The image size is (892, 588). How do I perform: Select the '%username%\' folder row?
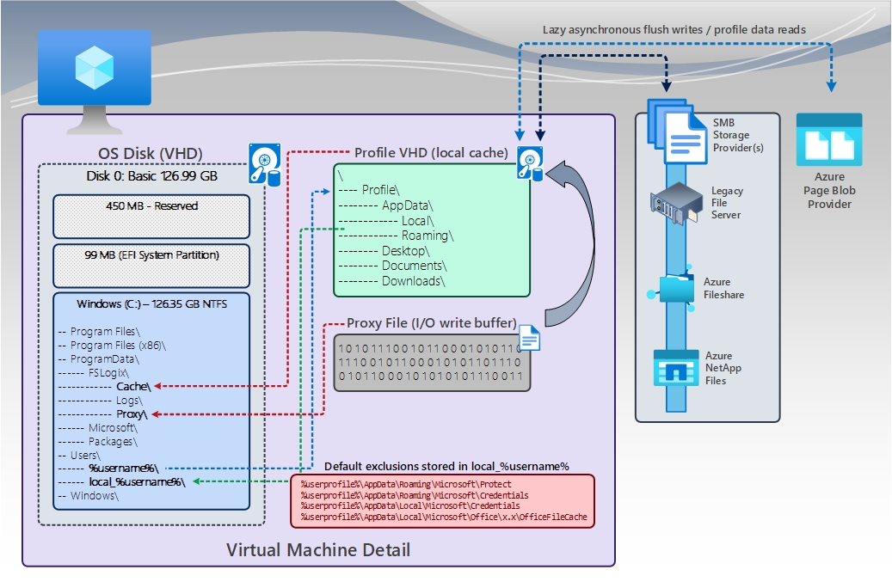pyautogui.click(x=108, y=469)
